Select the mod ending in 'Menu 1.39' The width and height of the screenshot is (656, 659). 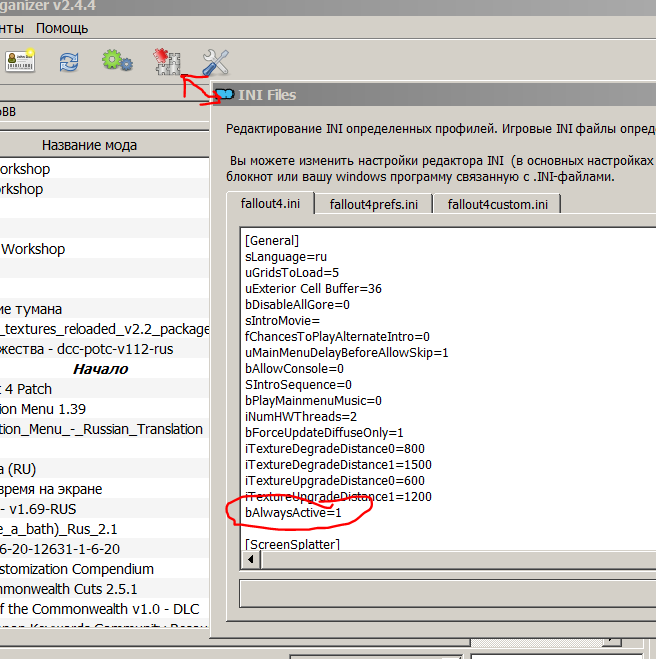tap(50, 409)
